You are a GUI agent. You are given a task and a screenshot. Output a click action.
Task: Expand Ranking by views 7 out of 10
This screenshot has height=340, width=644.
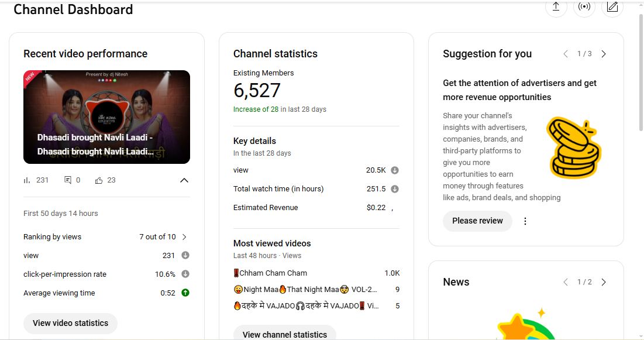tap(185, 237)
